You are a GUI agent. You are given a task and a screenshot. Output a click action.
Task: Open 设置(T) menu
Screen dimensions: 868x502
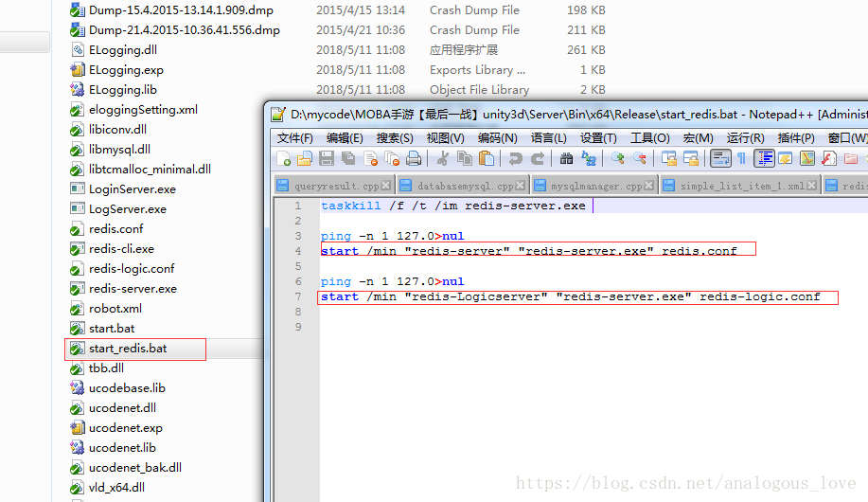(598, 138)
